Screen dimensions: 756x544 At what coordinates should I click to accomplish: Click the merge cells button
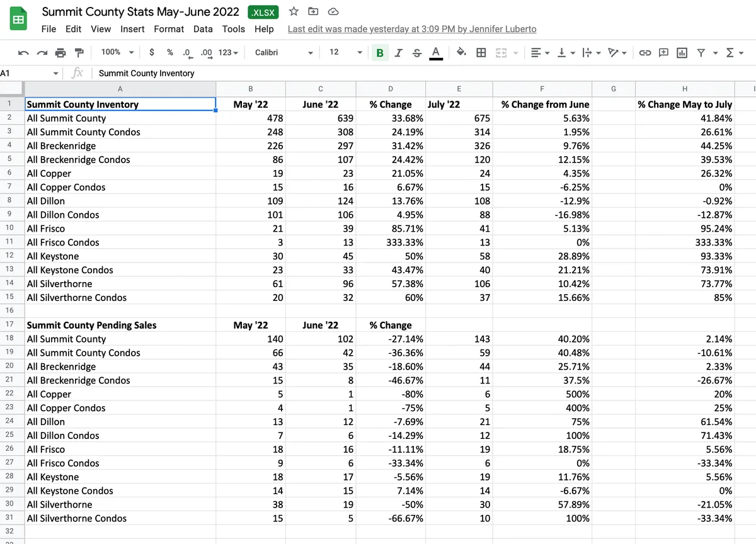(x=501, y=52)
